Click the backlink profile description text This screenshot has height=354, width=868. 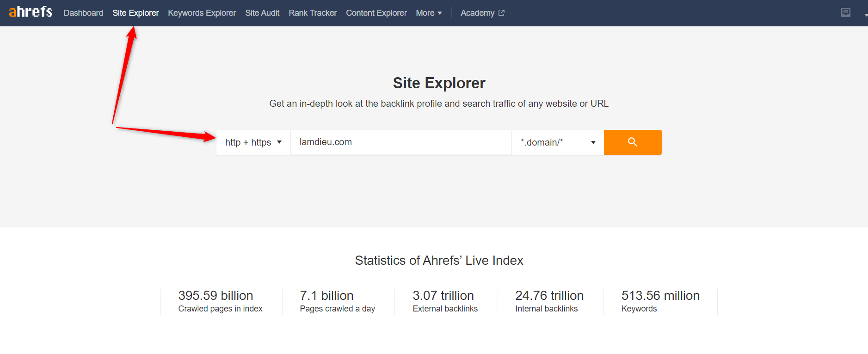439,104
